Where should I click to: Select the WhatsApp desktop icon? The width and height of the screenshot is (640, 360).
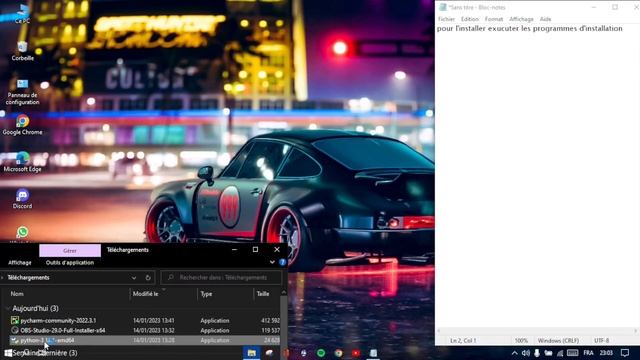pyautogui.click(x=22, y=233)
